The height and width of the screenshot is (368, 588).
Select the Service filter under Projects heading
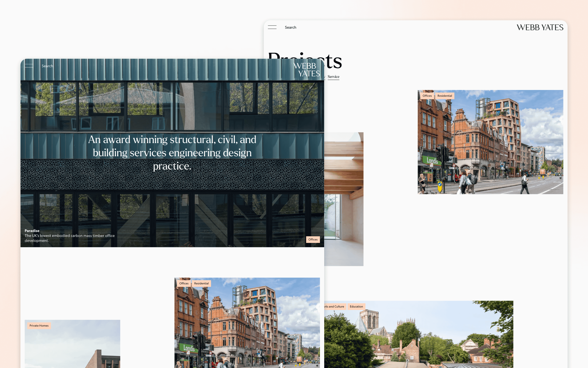tap(333, 77)
